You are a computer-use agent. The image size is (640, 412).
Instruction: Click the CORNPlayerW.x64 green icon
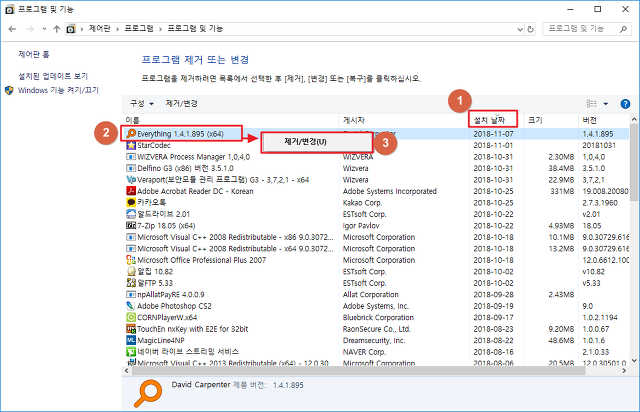[x=131, y=317]
